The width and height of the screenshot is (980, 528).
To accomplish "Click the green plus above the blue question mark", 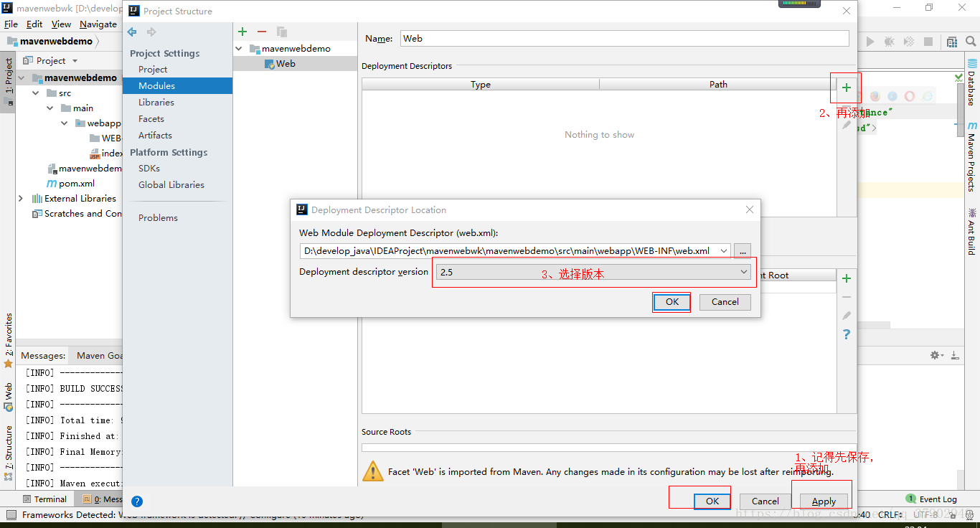I will pyautogui.click(x=847, y=278).
